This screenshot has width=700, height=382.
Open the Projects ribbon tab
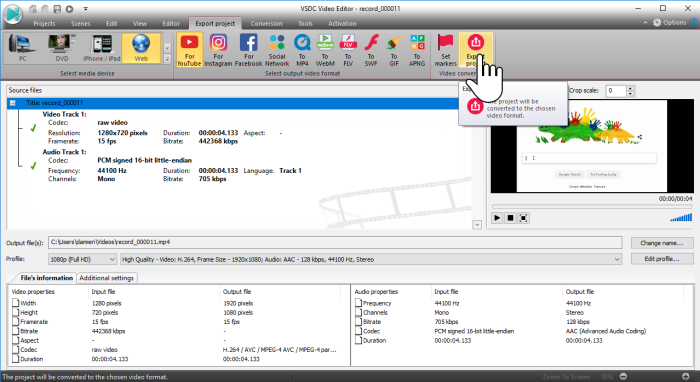point(44,23)
